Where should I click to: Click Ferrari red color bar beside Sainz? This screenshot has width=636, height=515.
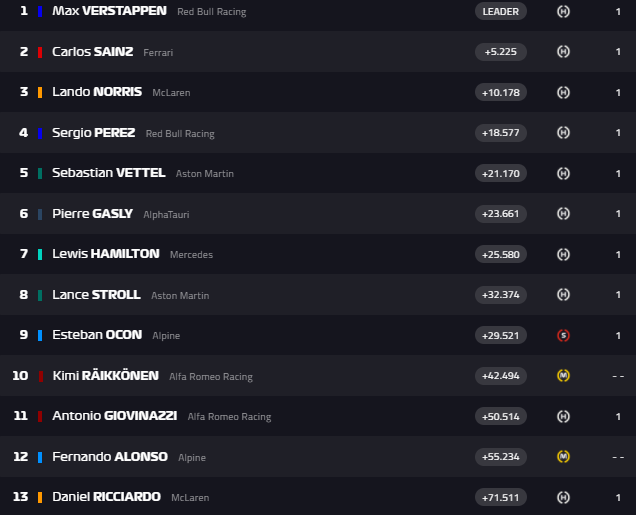(40, 52)
